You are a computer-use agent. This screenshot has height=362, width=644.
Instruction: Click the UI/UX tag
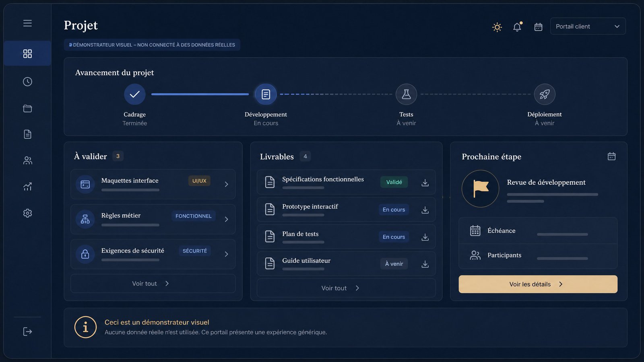point(199,181)
